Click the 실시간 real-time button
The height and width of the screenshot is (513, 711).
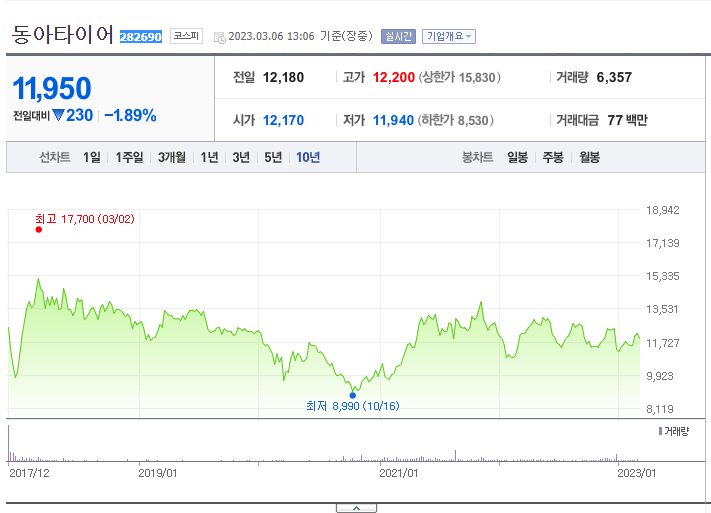[x=398, y=36]
